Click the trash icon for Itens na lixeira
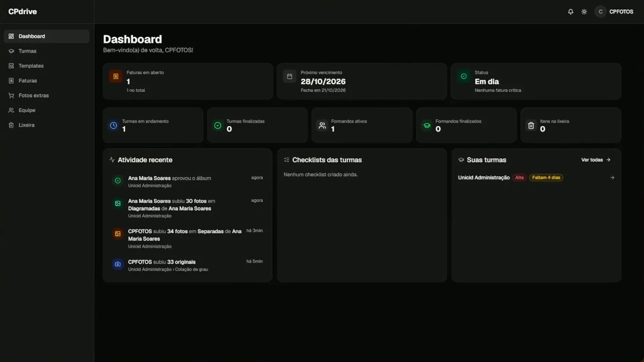Image resolution: width=644 pixels, height=362 pixels. coord(531,126)
